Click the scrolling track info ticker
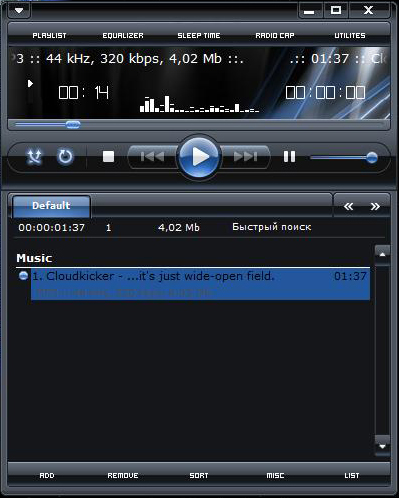399x498 pixels. (x=199, y=59)
